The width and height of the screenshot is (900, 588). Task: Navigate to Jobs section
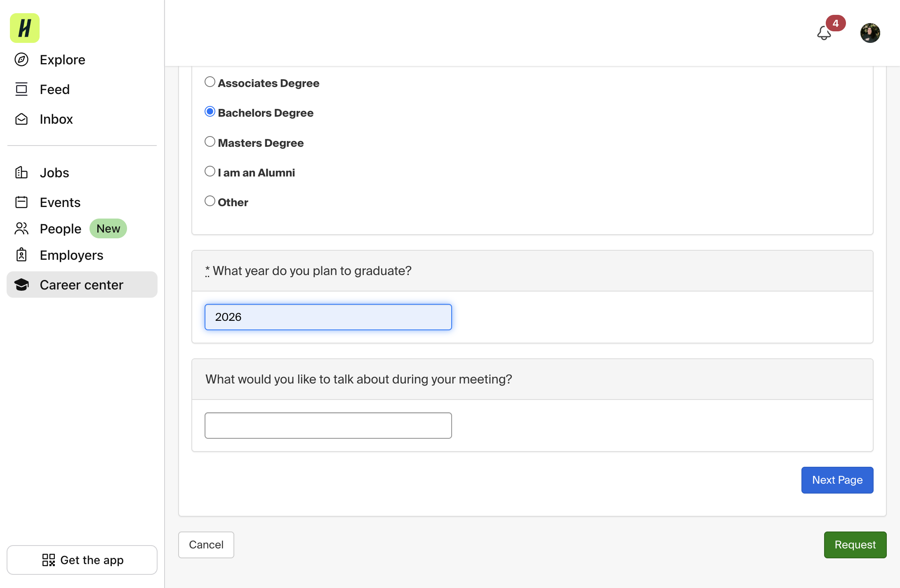(54, 172)
